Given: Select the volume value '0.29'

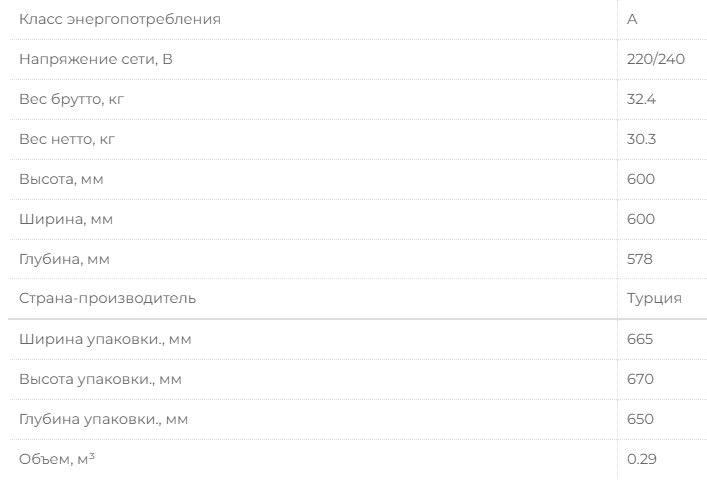Looking at the screenshot, I should [642, 459].
